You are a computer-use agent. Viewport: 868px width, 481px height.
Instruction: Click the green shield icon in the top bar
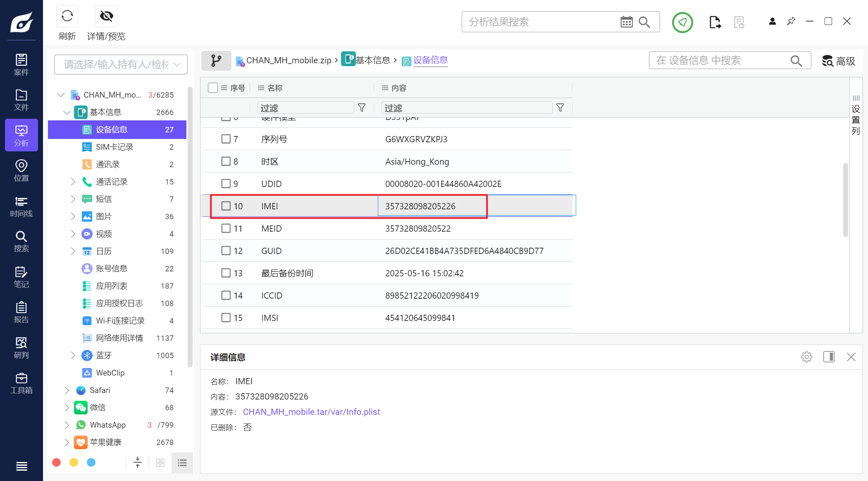coord(682,22)
